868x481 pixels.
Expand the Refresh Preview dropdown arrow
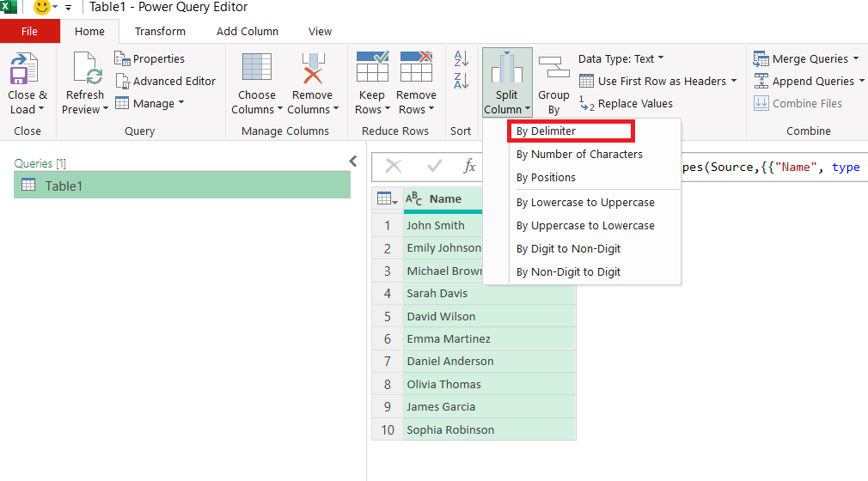tap(105, 109)
